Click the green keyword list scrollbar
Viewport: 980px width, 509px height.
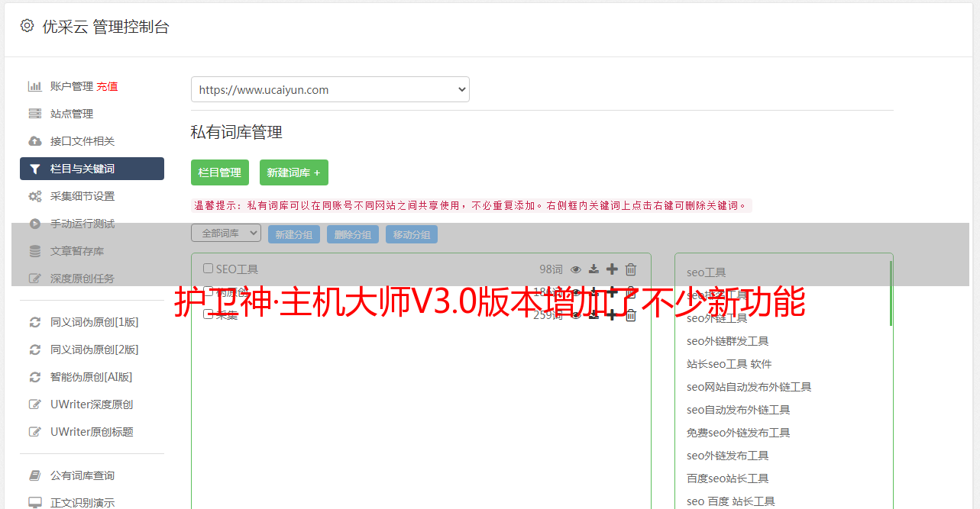point(890,294)
